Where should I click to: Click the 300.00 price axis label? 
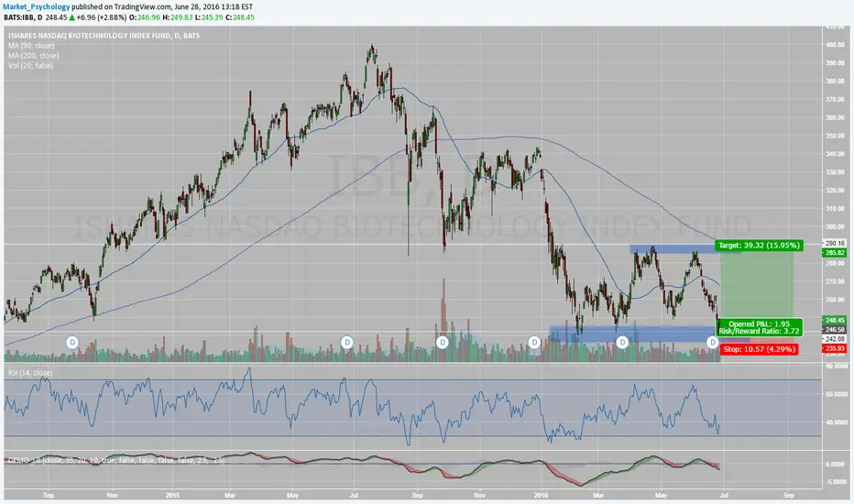(x=835, y=226)
